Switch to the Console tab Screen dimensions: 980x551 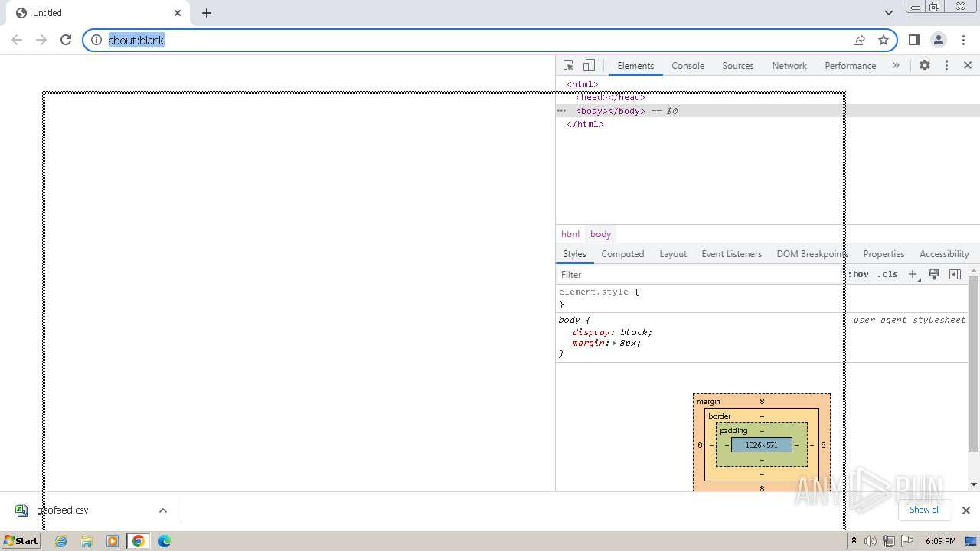click(688, 66)
